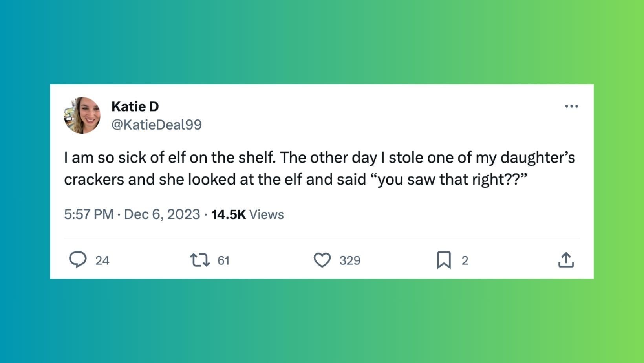Click the reply speech bubble icon

pyautogui.click(x=78, y=260)
